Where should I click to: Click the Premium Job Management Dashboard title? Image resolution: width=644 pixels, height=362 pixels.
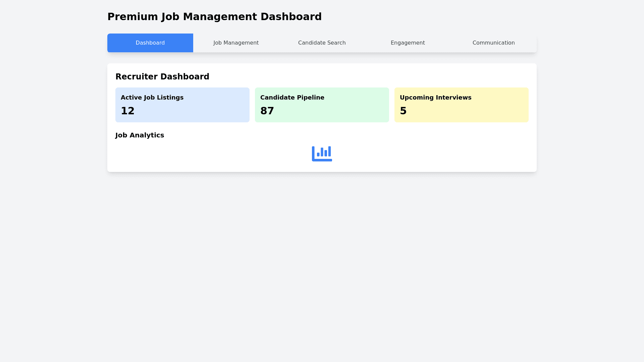click(x=214, y=17)
